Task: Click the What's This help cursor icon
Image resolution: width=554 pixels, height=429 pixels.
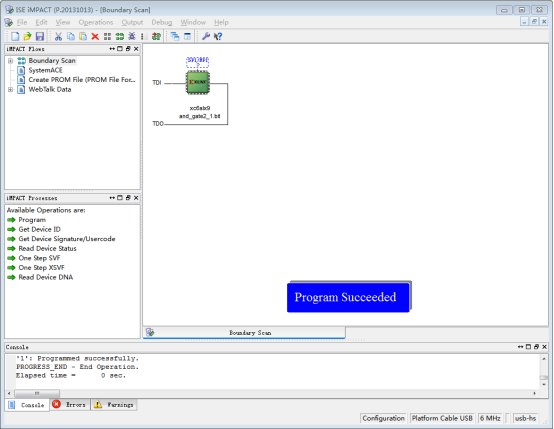Action: [218, 36]
